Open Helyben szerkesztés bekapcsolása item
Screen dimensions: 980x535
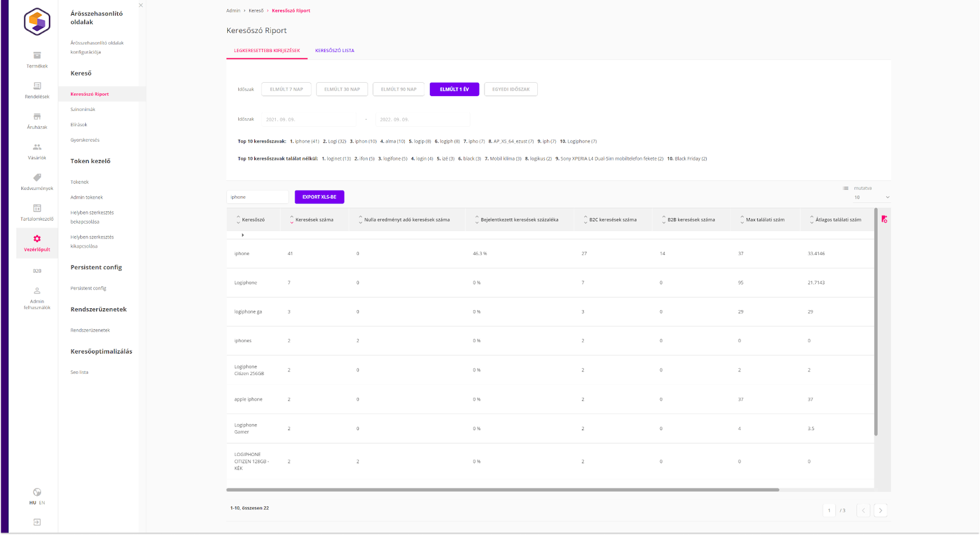[92, 217]
